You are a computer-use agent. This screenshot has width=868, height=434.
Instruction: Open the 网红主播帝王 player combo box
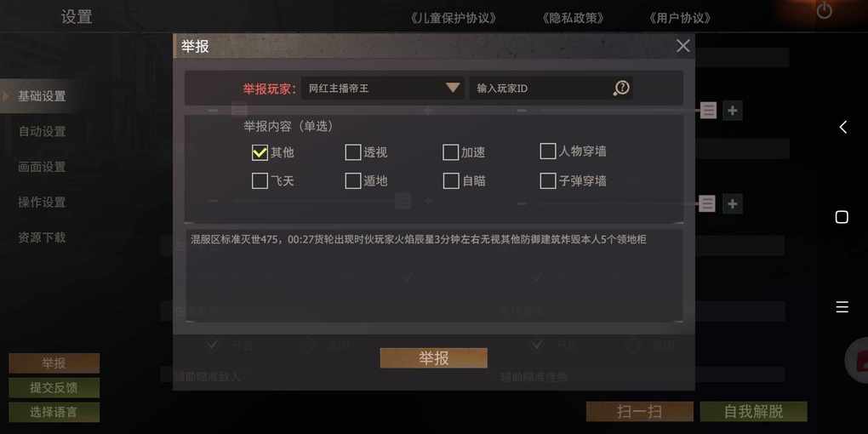coord(383,88)
